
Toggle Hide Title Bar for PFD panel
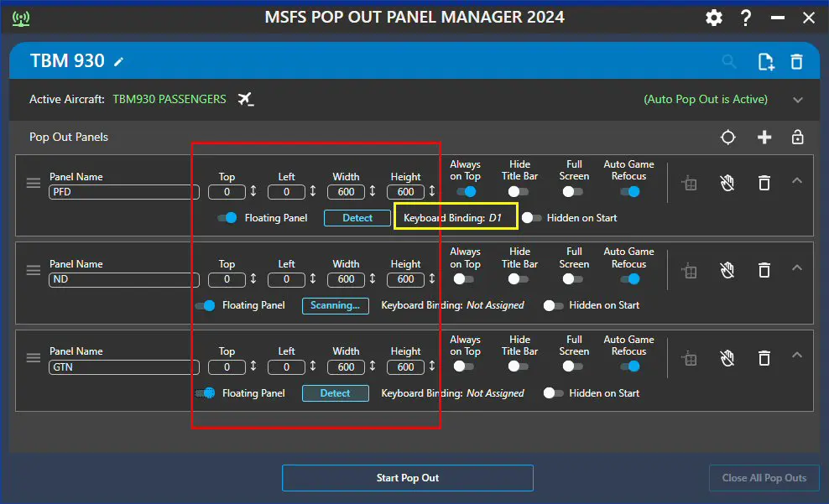[x=518, y=191]
